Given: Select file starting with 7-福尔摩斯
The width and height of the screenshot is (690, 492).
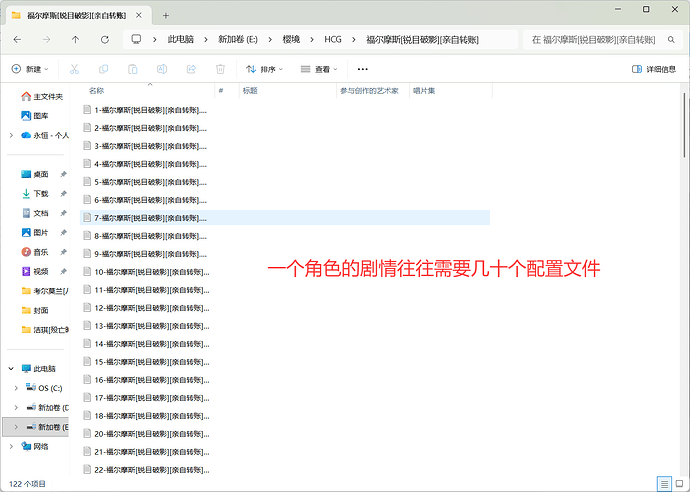Looking at the screenshot, I should point(285,218).
